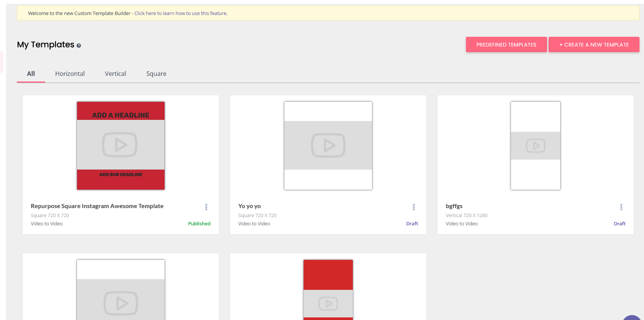Open options menu for Repurpose Square Instagram template
644x320 pixels.
206,207
